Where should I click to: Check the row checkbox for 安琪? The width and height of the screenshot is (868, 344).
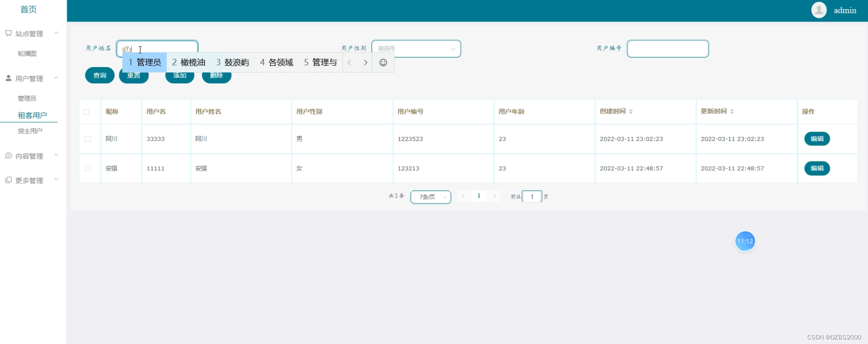[x=88, y=168]
